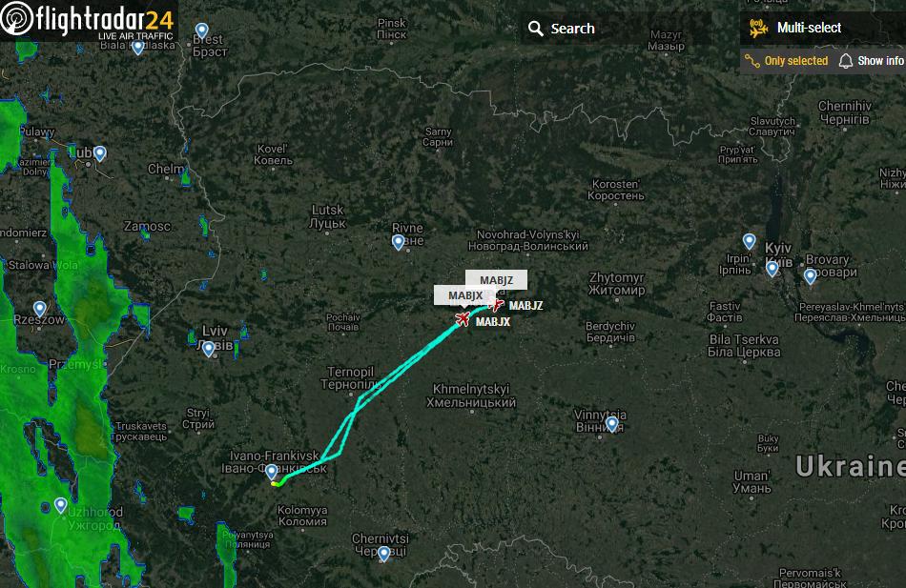Select the Brovary airport pin marker

click(810, 276)
